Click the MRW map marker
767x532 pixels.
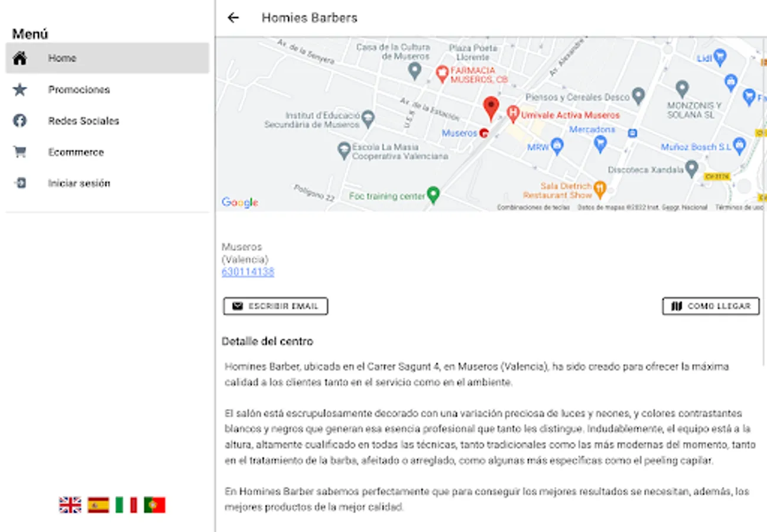click(x=557, y=145)
